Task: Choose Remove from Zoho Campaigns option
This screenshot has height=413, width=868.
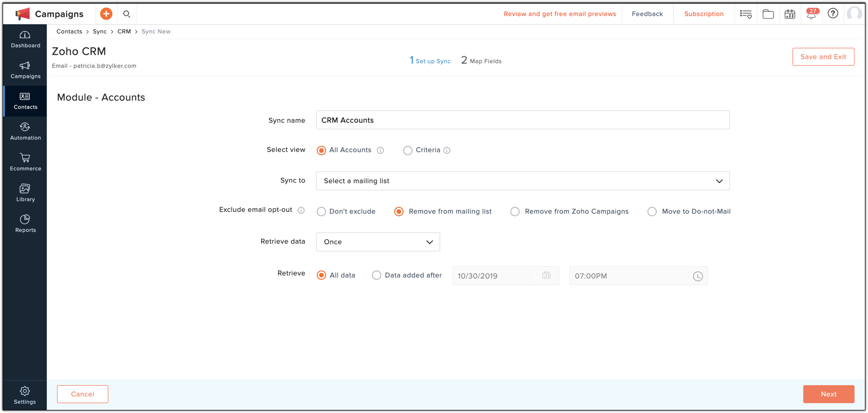Action: tap(515, 211)
